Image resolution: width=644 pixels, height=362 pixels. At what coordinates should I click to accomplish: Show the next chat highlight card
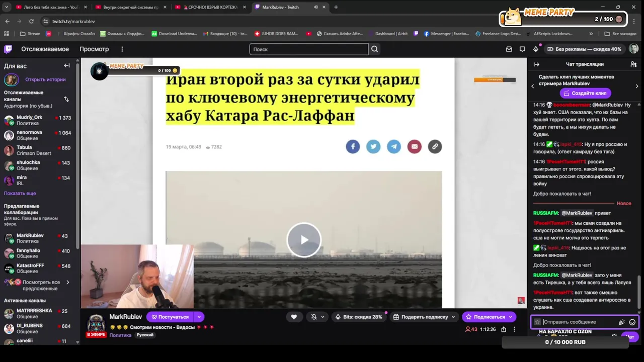637,86
